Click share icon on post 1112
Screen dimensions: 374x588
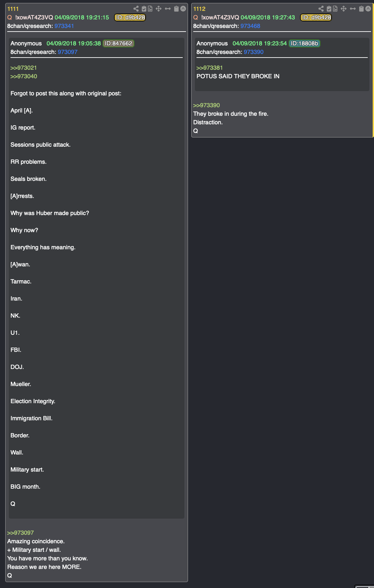point(321,9)
